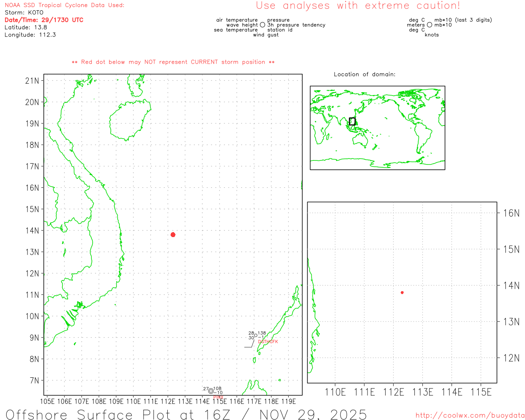Open the coolwx.com buoydata URL
The width and height of the screenshot is (525, 420).
[470, 415]
